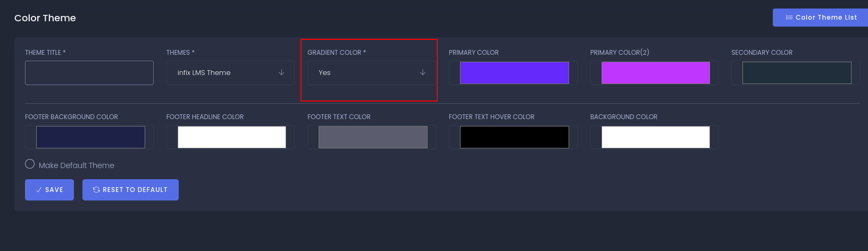Select the Make Default Theme radio button
The width and height of the screenshot is (868, 251).
point(30,164)
